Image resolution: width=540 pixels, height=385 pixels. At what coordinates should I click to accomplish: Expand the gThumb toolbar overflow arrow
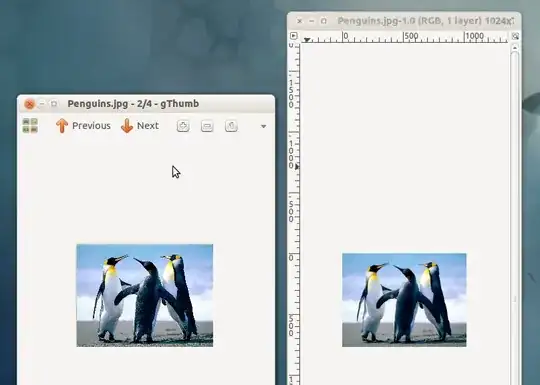[263, 126]
